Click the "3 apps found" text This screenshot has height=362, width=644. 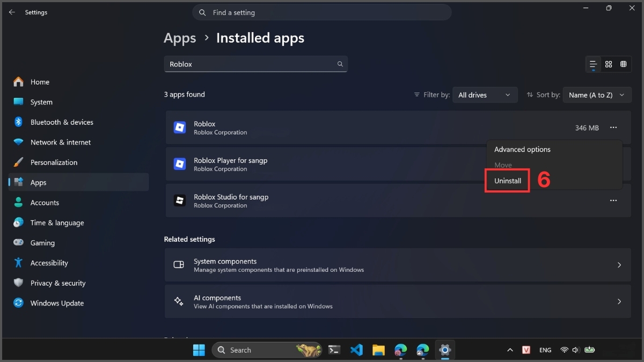coord(184,94)
